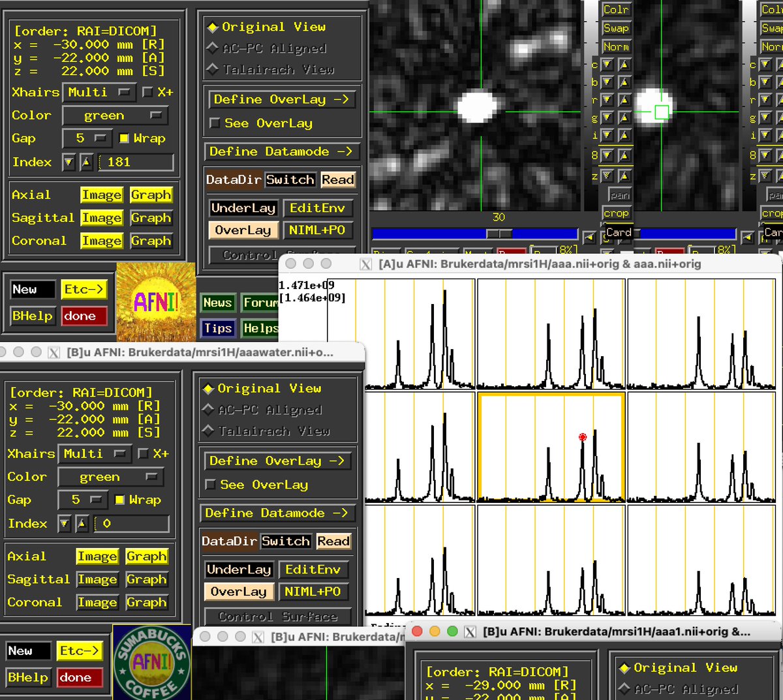The width and height of the screenshot is (783, 700).
Task: Open Gap 5 dropdown in aaawater controller
Action: (x=82, y=500)
